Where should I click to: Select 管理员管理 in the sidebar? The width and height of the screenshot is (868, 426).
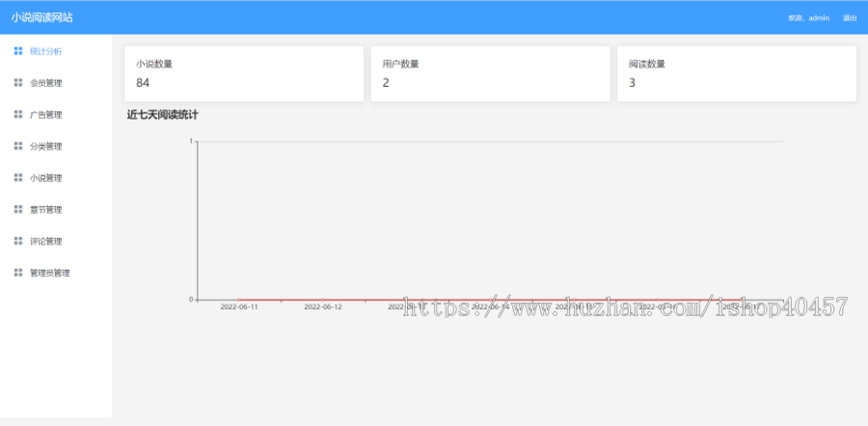pyautogui.click(x=56, y=272)
